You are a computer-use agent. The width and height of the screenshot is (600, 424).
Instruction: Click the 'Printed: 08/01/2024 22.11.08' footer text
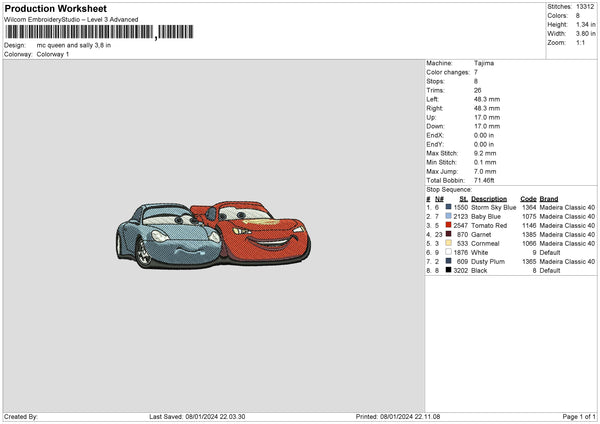pyautogui.click(x=398, y=417)
